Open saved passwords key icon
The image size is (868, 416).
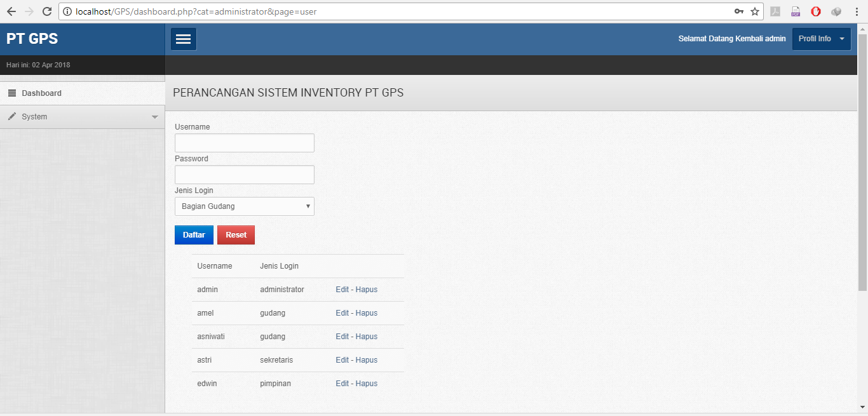tap(738, 11)
